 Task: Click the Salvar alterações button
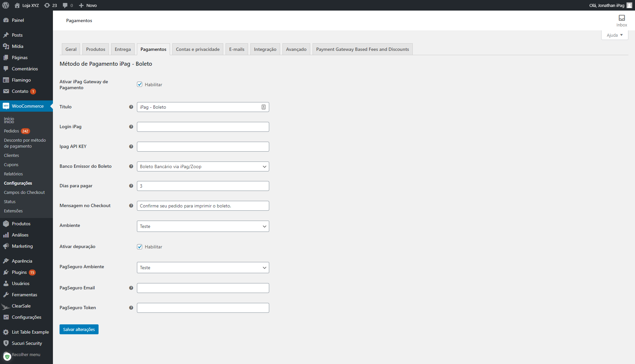point(79,329)
